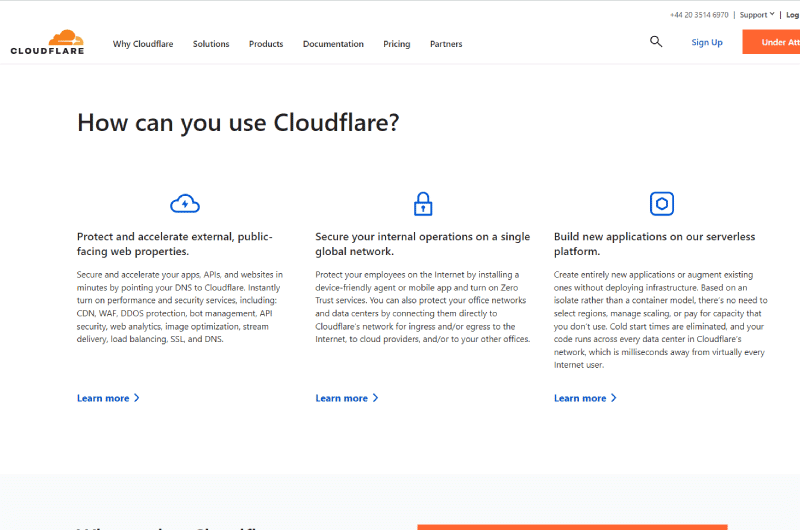Expand the Support dropdown
The height and width of the screenshot is (530, 800).
pyautogui.click(x=757, y=15)
